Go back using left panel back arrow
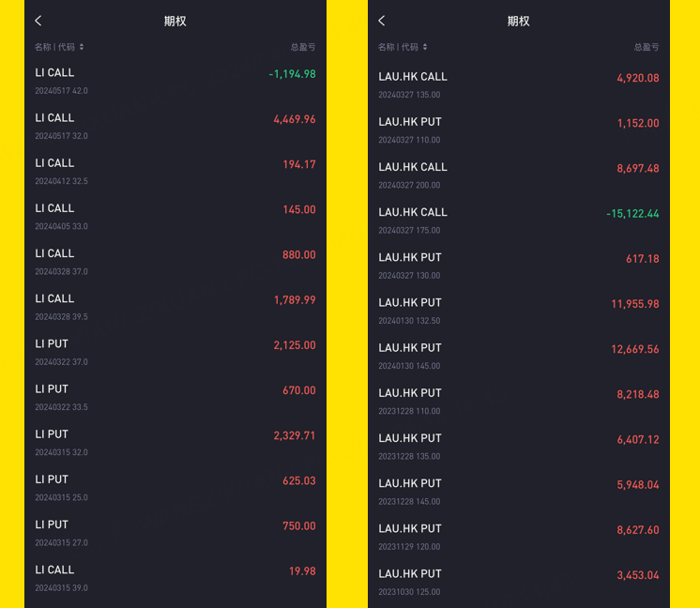Image resolution: width=700 pixels, height=608 pixels. click(38, 21)
